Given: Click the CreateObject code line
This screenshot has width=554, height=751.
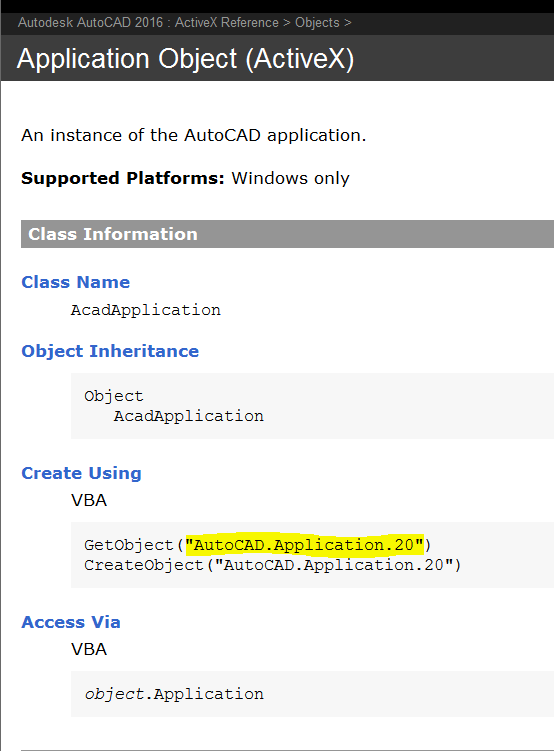Looking at the screenshot, I should point(272,565).
